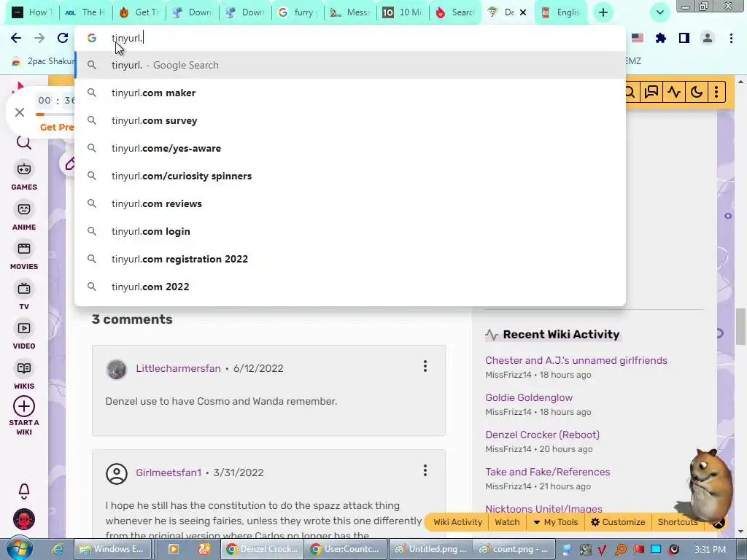Screen dimensions: 747x560
Task: Open the Chrome extensions puzzle icon
Action: click(661, 38)
